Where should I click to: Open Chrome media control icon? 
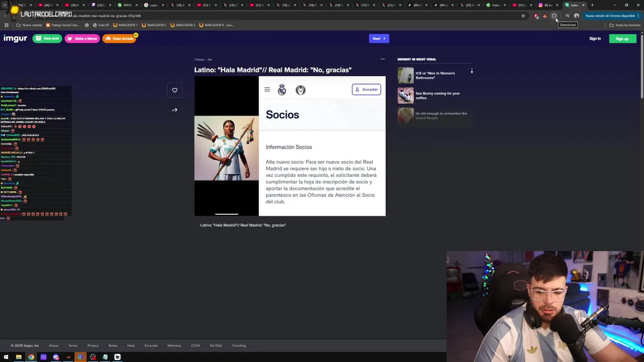coord(567,16)
